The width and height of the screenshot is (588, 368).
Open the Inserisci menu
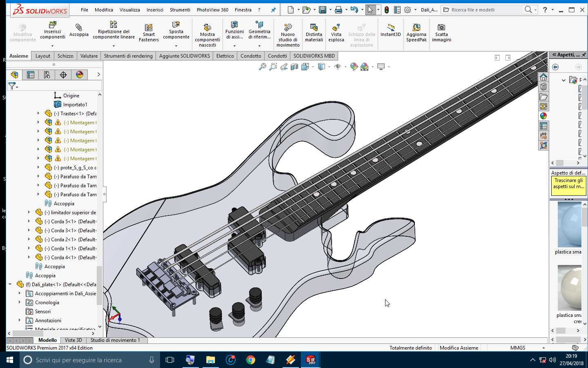(x=155, y=10)
